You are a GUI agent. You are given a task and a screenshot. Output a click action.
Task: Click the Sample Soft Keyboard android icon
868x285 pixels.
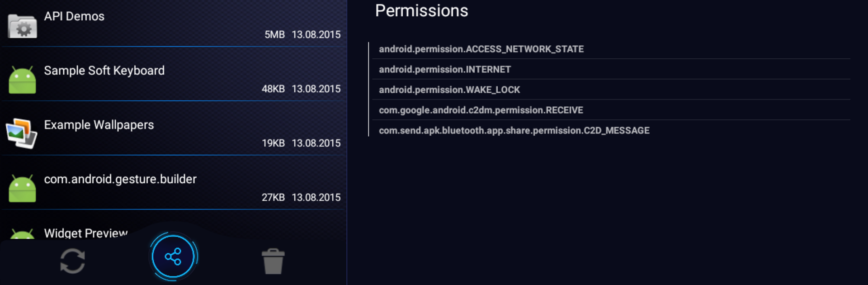(x=22, y=80)
